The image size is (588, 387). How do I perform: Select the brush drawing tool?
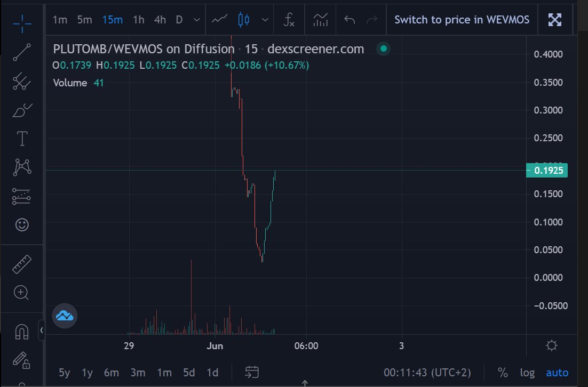[x=22, y=110]
